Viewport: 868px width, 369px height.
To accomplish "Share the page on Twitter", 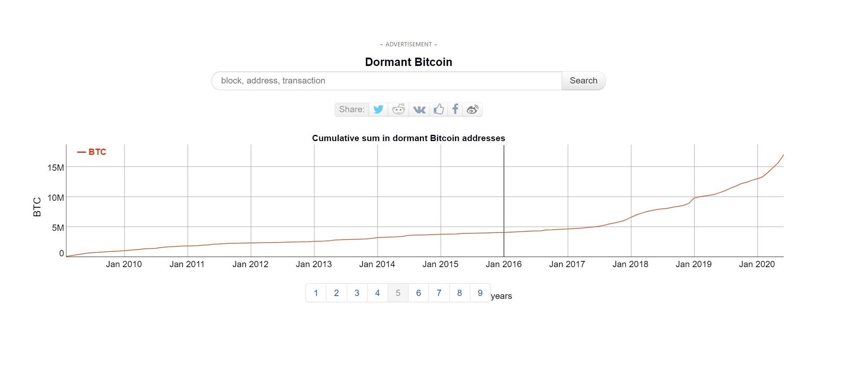I will pos(378,109).
